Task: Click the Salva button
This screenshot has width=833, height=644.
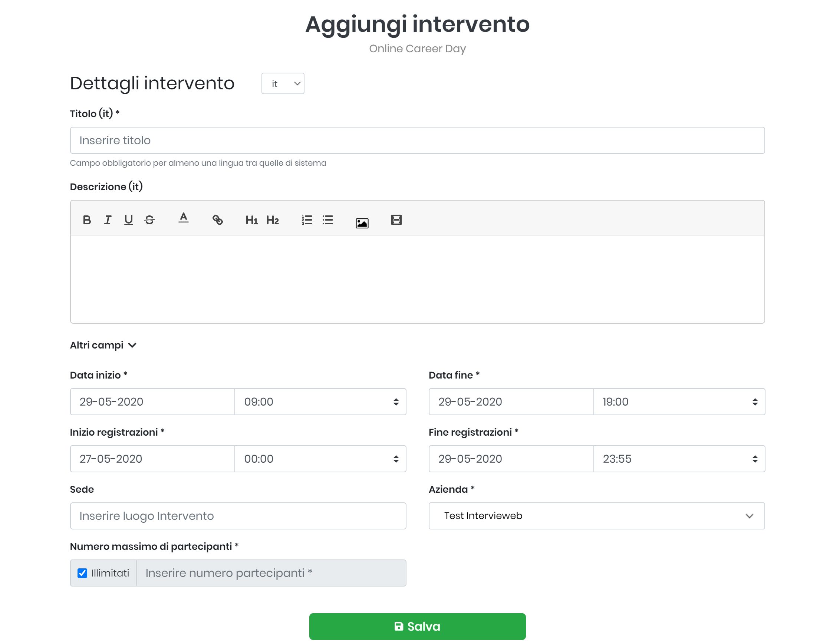Action: pos(417,627)
